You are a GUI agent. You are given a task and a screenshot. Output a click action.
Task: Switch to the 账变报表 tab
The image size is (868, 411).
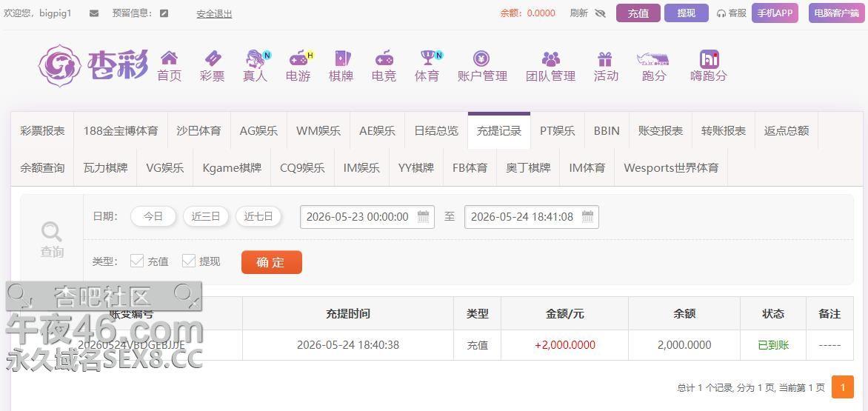tap(661, 131)
